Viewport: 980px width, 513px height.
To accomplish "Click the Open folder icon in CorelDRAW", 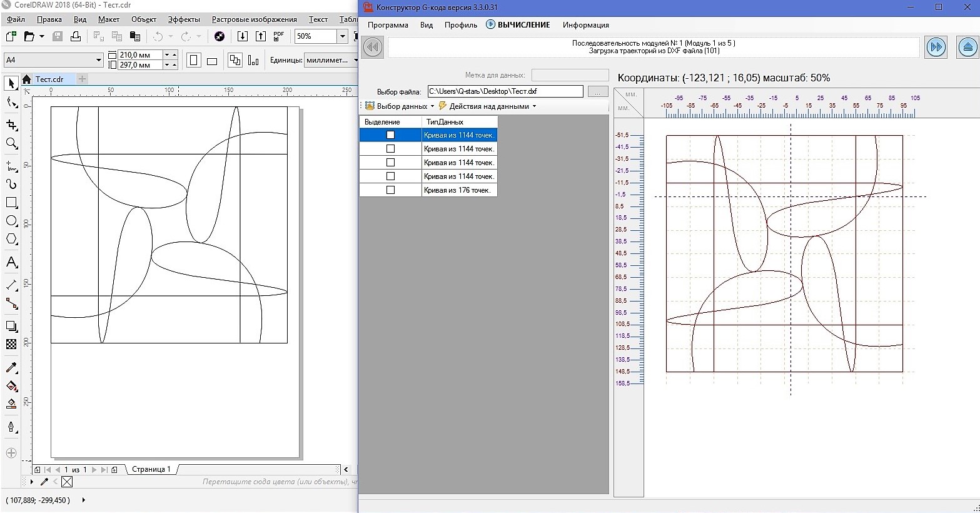I will click(x=29, y=36).
